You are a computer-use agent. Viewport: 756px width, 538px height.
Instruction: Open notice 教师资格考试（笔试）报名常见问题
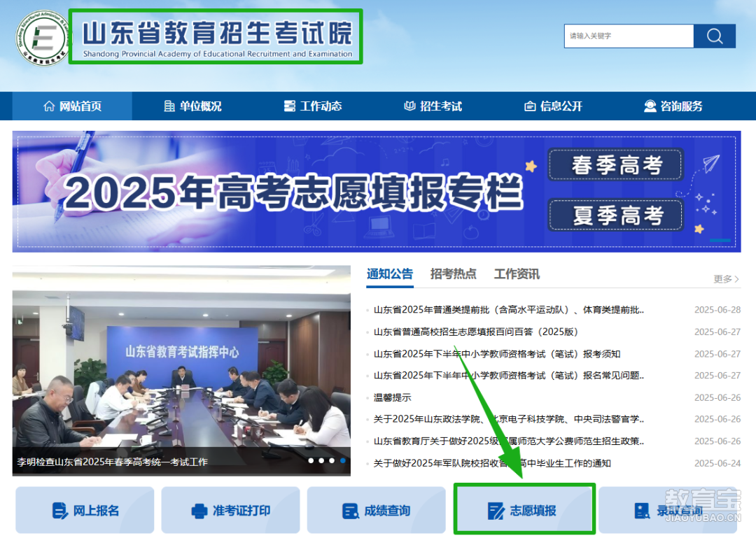click(509, 376)
